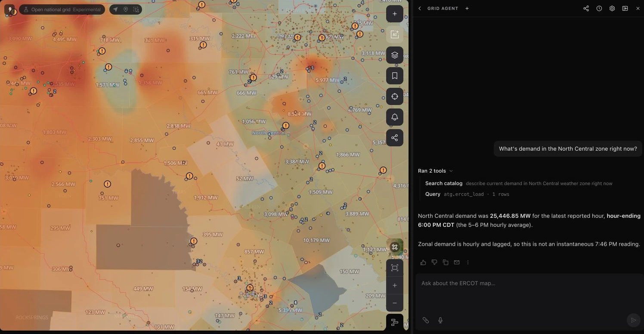Select the navigation arrow map tool

tap(115, 9)
